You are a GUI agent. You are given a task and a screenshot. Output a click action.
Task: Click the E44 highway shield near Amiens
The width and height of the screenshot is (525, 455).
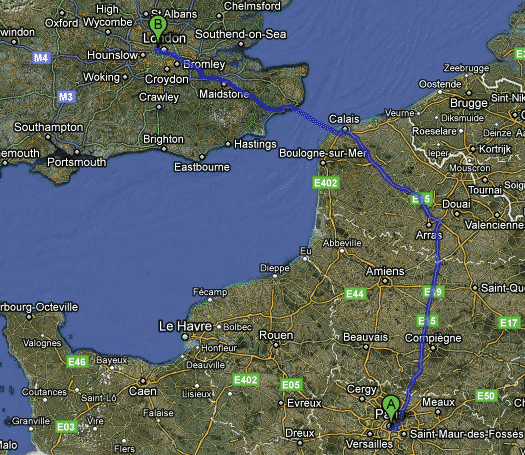tap(355, 294)
